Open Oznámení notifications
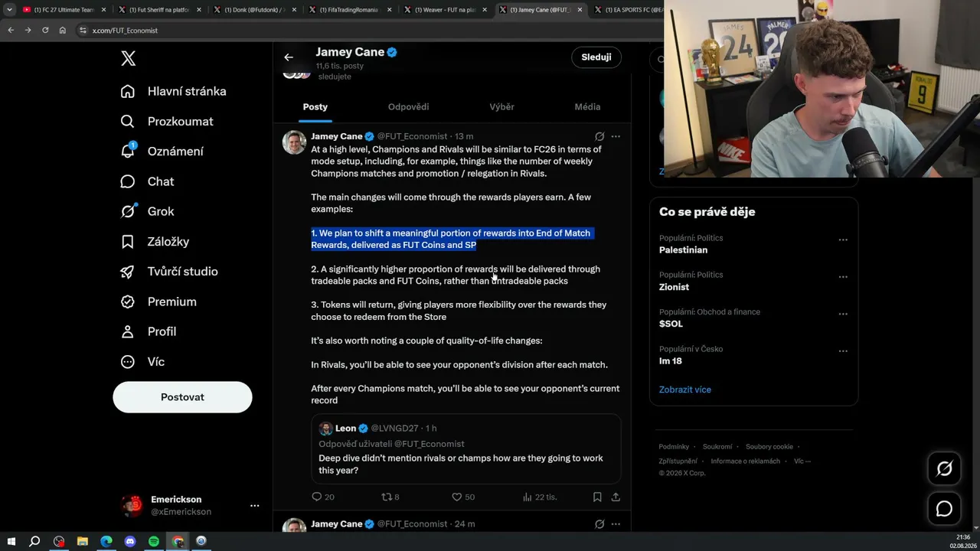The image size is (980, 551). point(162,151)
